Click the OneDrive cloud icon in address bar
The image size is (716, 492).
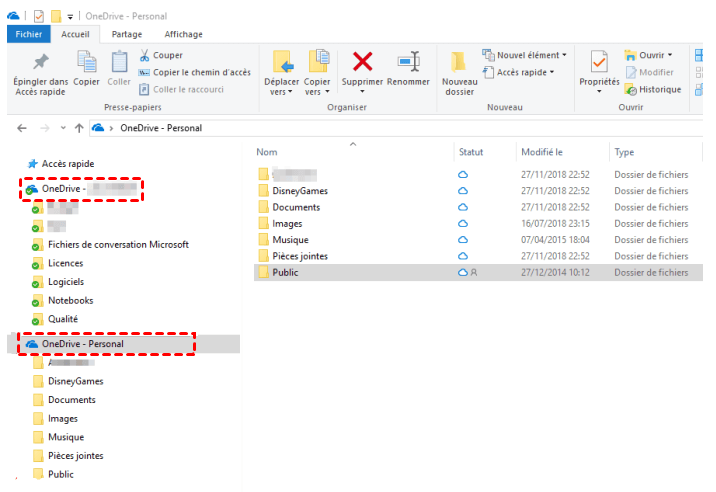(x=98, y=128)
